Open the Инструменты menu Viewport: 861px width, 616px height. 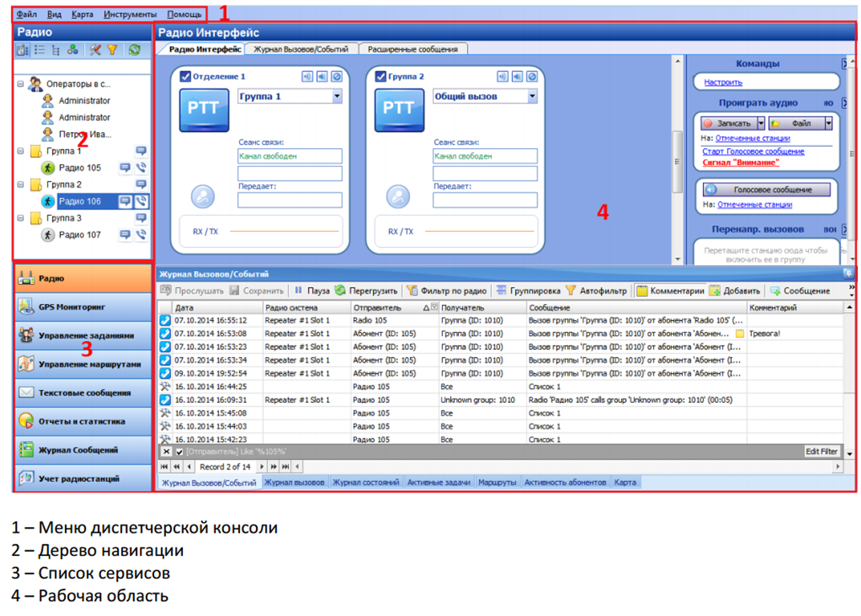coord(130,14)
